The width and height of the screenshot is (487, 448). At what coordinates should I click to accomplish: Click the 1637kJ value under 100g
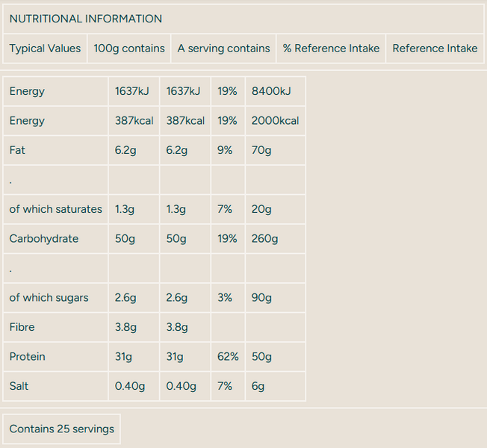pyautogui.click(x=134, y=91)
